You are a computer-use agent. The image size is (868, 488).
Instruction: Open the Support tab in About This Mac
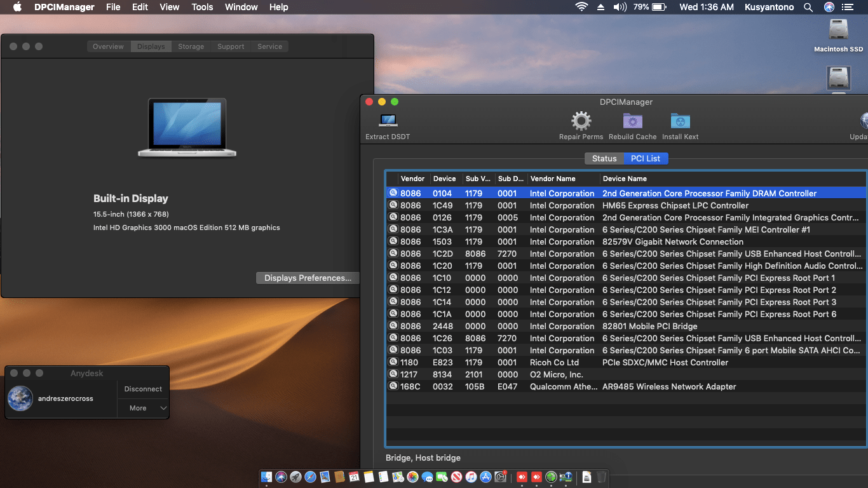click(x=231, y=46)
